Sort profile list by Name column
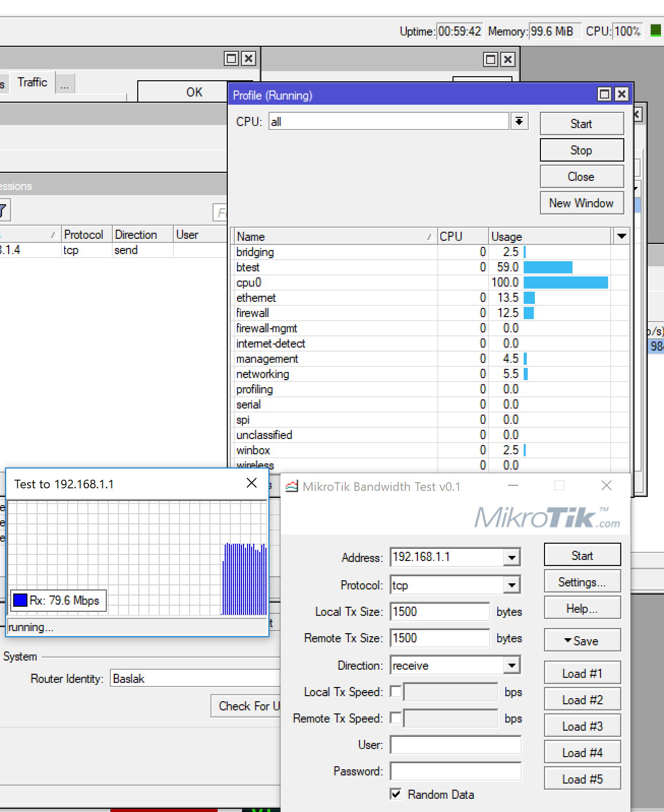664x812 pixels. 335,236
